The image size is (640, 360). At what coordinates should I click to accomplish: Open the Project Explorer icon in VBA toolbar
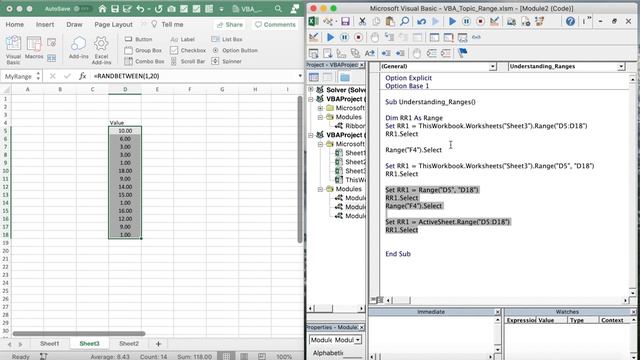[x=511, y=21]
